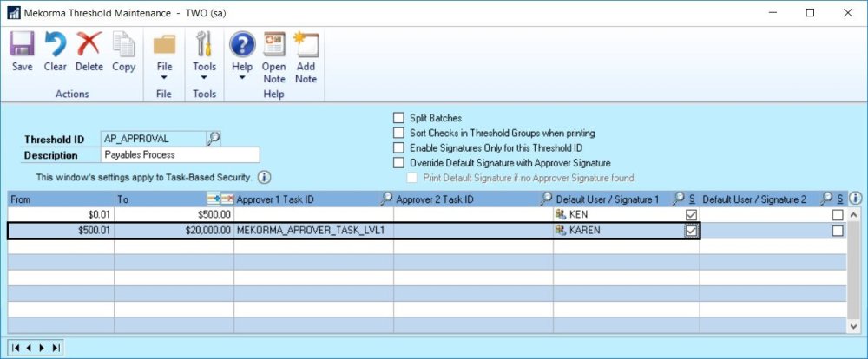The image size is (868, 359).
Task: Enable Sort Checks in Threshold Groups checkbox
Action: point(398,133)
